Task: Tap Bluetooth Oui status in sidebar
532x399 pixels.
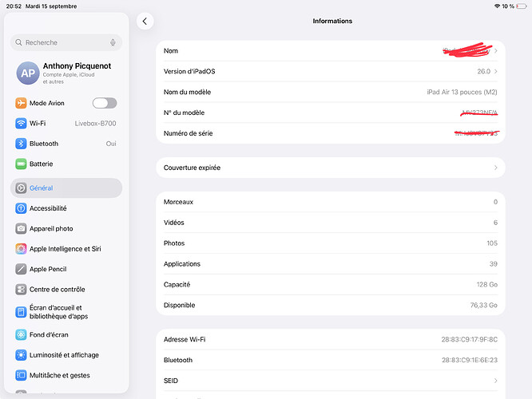Action: coord(111,144)
